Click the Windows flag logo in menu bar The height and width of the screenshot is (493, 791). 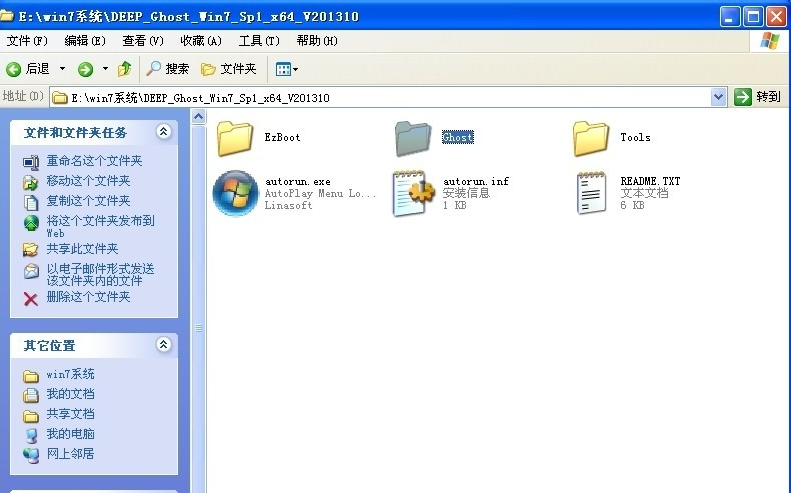click(x=770, y=41)
